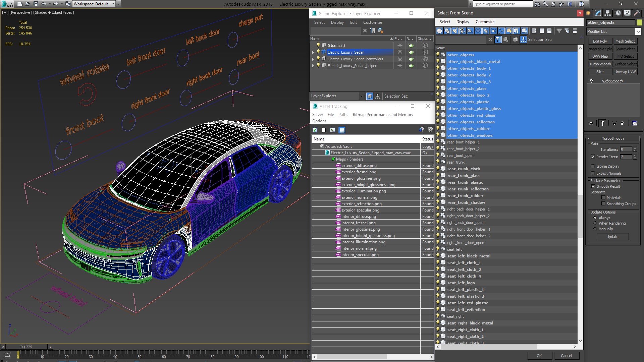Click Configure Modifier Sets icon
This screenshot has width=644, height=362.
(634, 123)
